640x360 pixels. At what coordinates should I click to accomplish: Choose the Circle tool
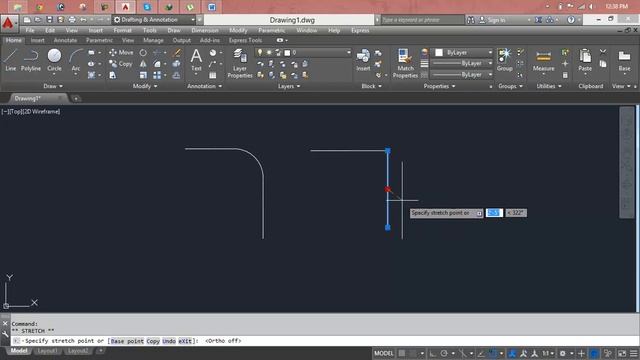[54, 60]
